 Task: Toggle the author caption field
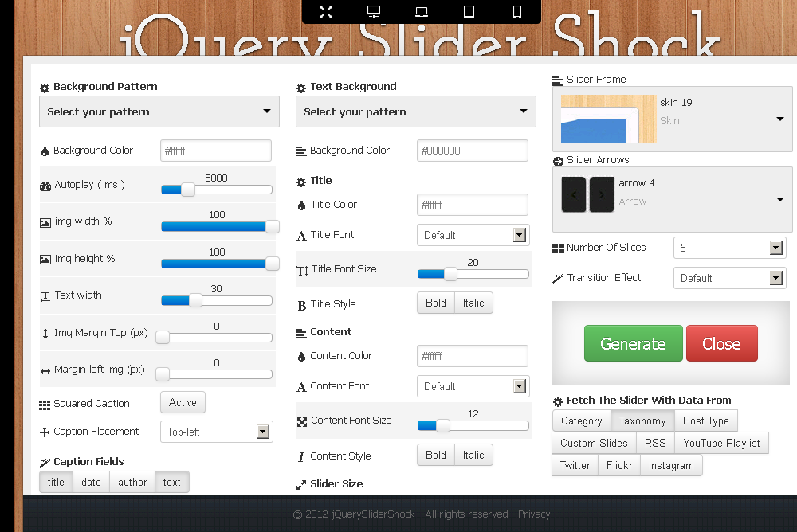[x=132, y=482]
